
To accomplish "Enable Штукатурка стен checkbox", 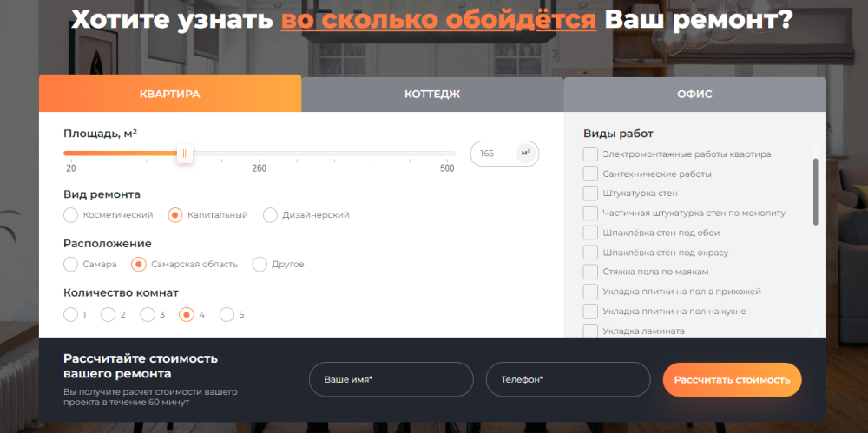I will [x=590, y=193].
